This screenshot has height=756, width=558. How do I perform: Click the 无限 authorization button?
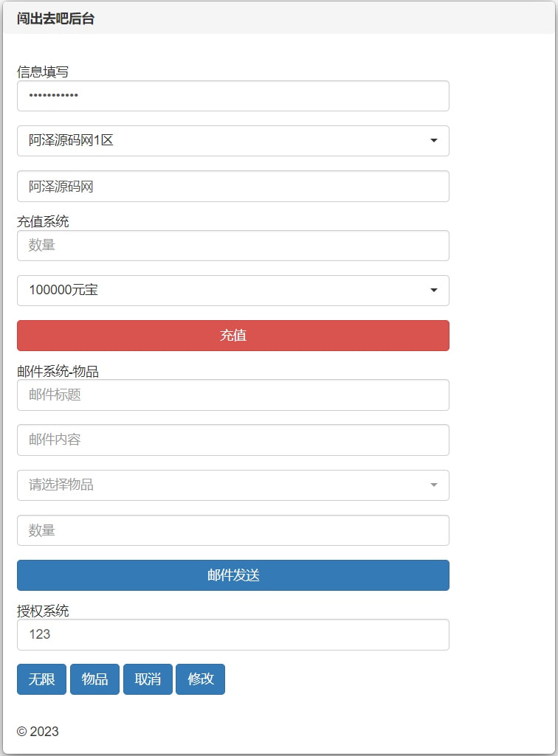(x=41, y=679)
